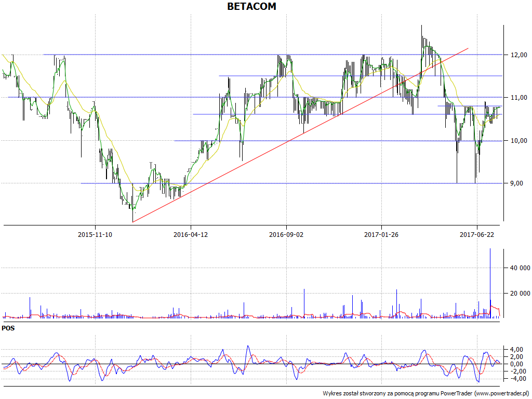Click the 2017-01-26 date label
The width and height of the screenshot is (532, 399).
tap(381, 234)
